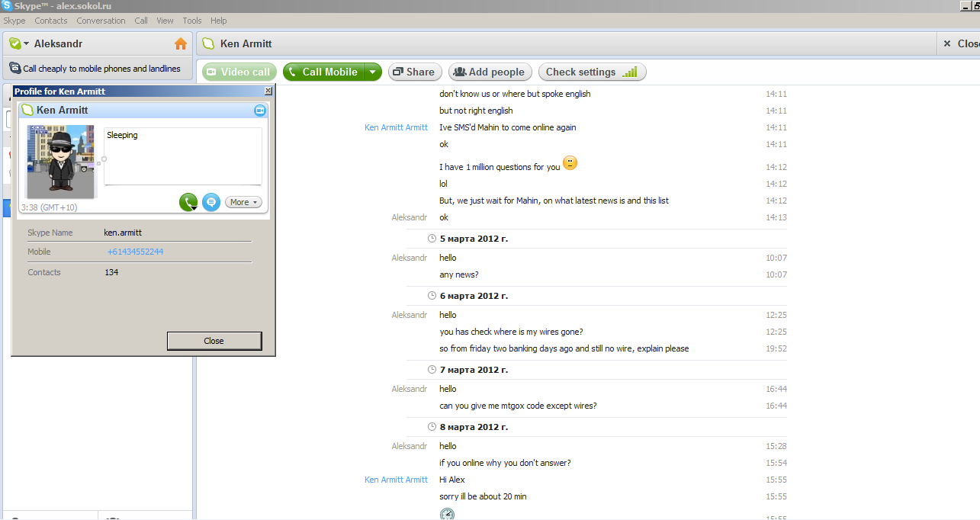Click the Skype logo in the title bar

tap(7, 5)
